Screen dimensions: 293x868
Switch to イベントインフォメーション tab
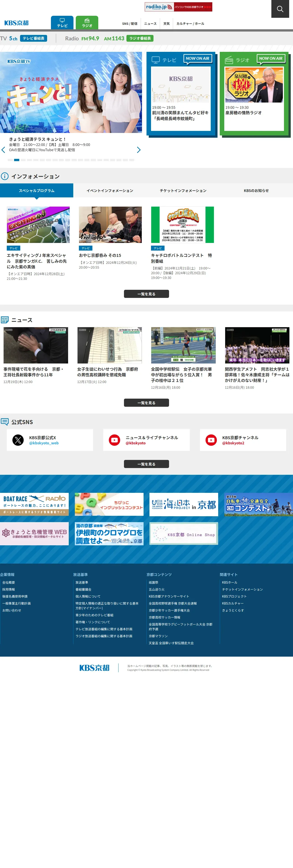point(110,191)
